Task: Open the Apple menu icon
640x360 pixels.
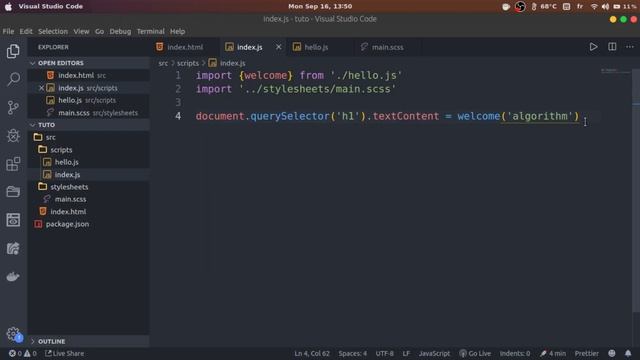Action: point(8,7)
